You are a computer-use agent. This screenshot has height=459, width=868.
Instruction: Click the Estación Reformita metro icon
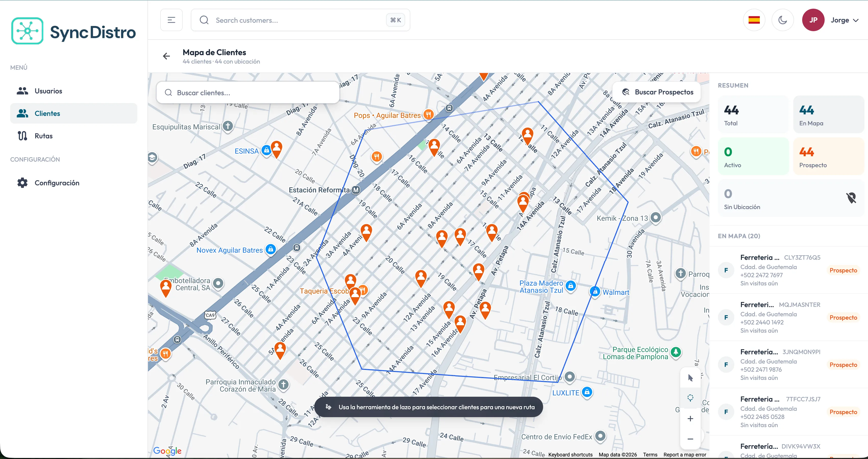click(x=356, y=190)
